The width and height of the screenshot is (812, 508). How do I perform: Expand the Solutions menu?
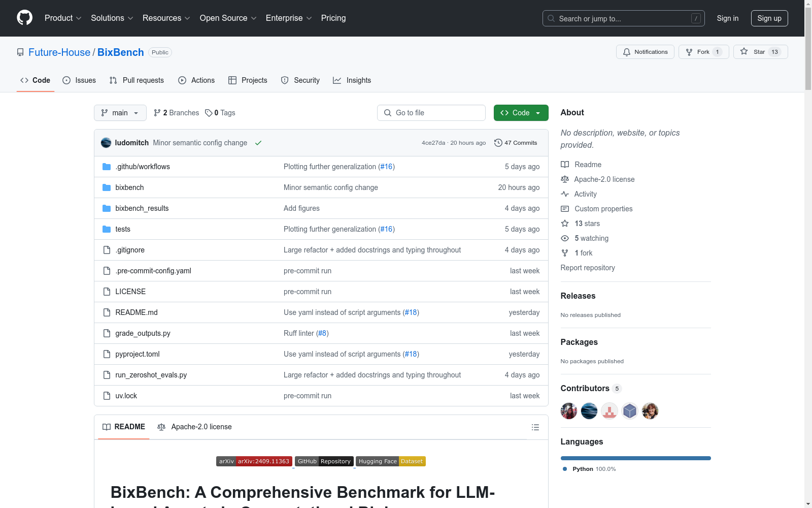pyautogui.click(x=112, y=18)
